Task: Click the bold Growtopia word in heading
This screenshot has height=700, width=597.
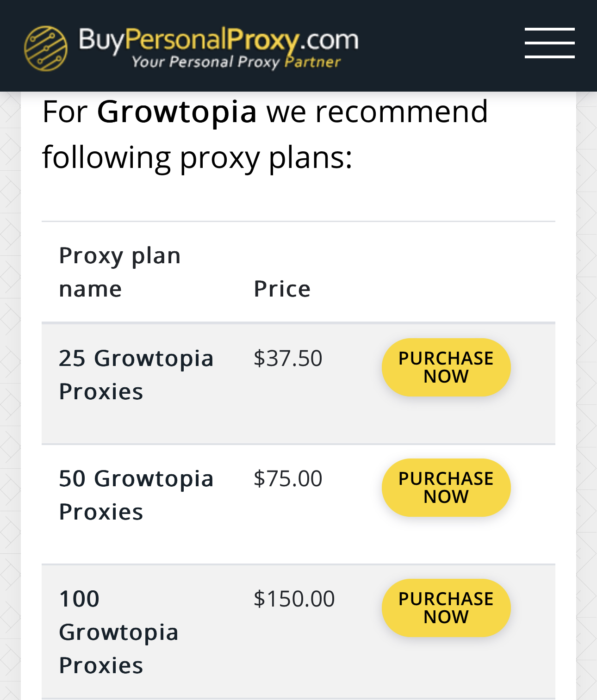Action: 176,112
